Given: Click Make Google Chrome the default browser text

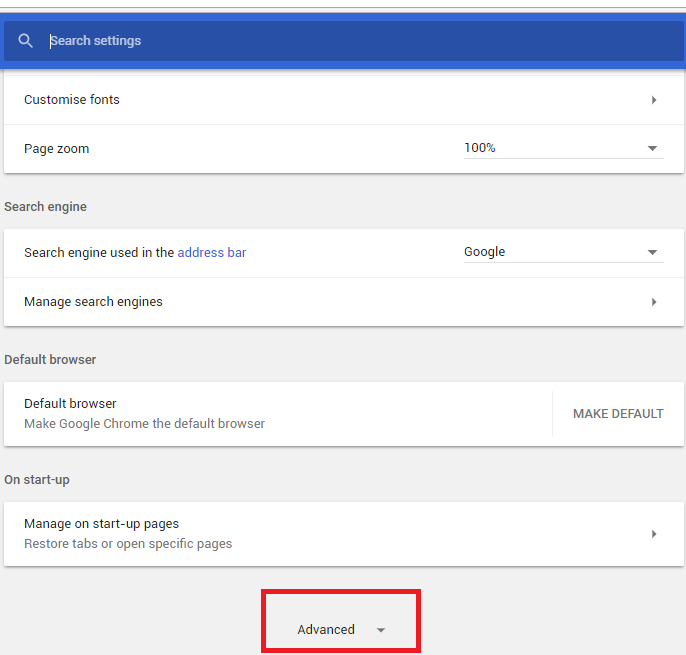Looking at the screenshot, I should click(x=144, y=424).
